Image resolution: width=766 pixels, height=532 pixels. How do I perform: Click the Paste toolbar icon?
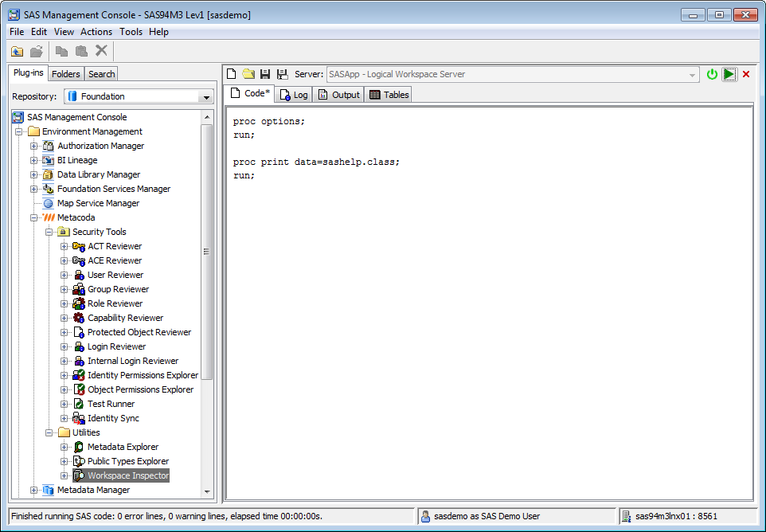tap(81, 51)
